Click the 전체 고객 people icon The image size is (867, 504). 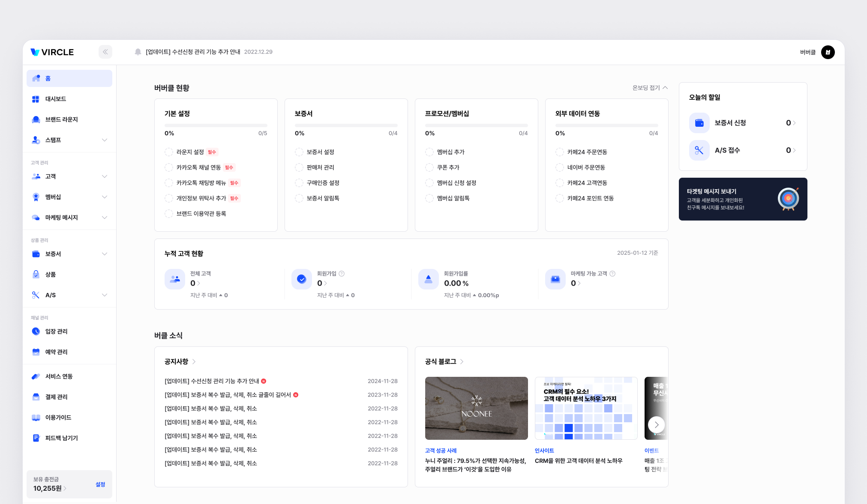click(x=175, y=279)
